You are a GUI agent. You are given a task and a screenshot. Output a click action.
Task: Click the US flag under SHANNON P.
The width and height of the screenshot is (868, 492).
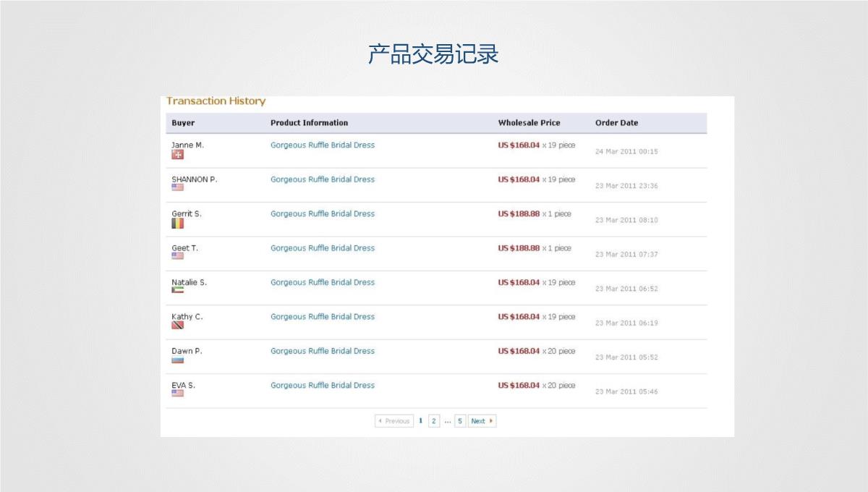[x=177, y=187]
